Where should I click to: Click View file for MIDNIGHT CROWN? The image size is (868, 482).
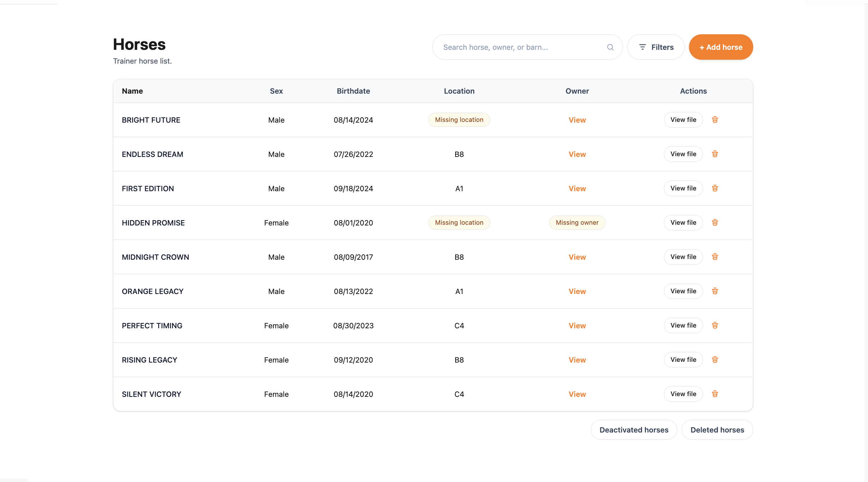tap(683, 257)
